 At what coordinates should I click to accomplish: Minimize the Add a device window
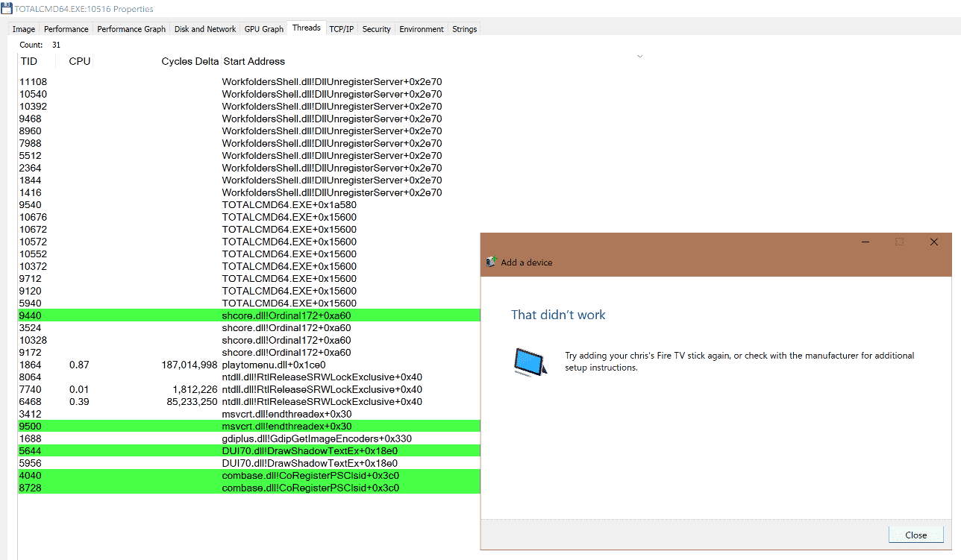(865, 242)
